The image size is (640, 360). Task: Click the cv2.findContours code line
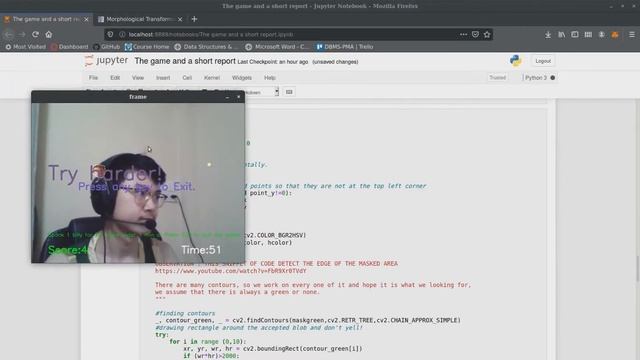[x=308, y=320]
